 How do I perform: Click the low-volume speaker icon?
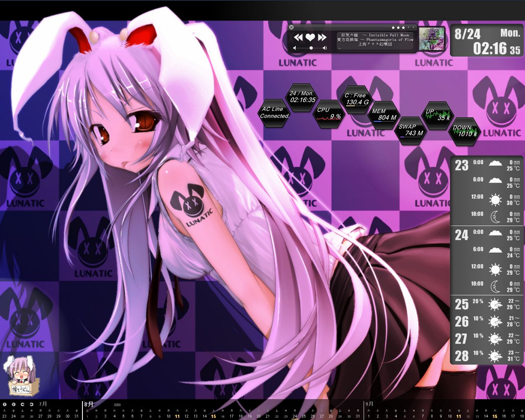295,48
